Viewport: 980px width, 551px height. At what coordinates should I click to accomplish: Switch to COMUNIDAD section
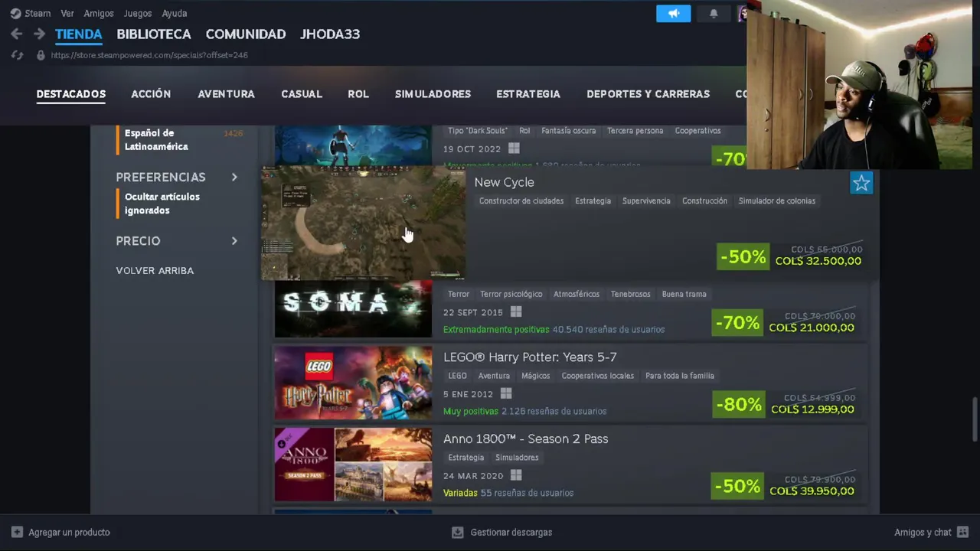tap(246, 34)
